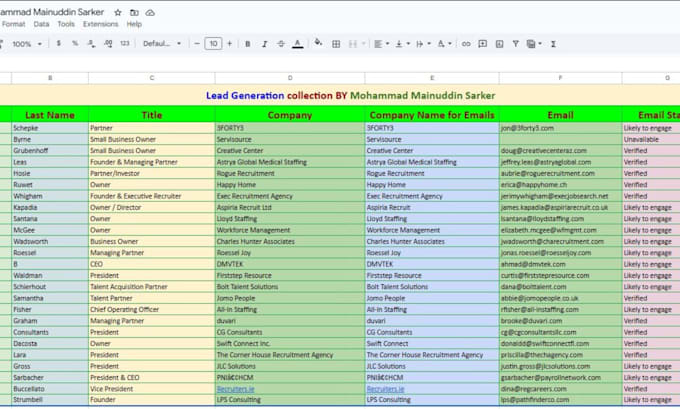This screenshot has height=409, width=680.
Task: Increase decimal places
Action: coord(108,43)
